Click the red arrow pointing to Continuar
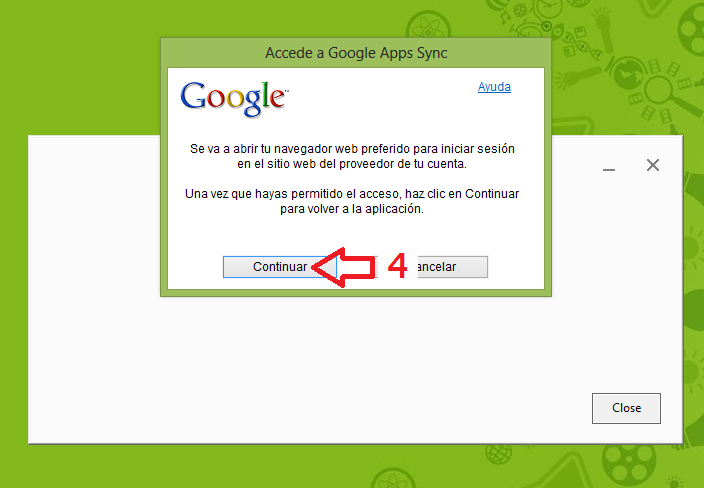This screenshot has height=488, width=704. click(343, 268)
